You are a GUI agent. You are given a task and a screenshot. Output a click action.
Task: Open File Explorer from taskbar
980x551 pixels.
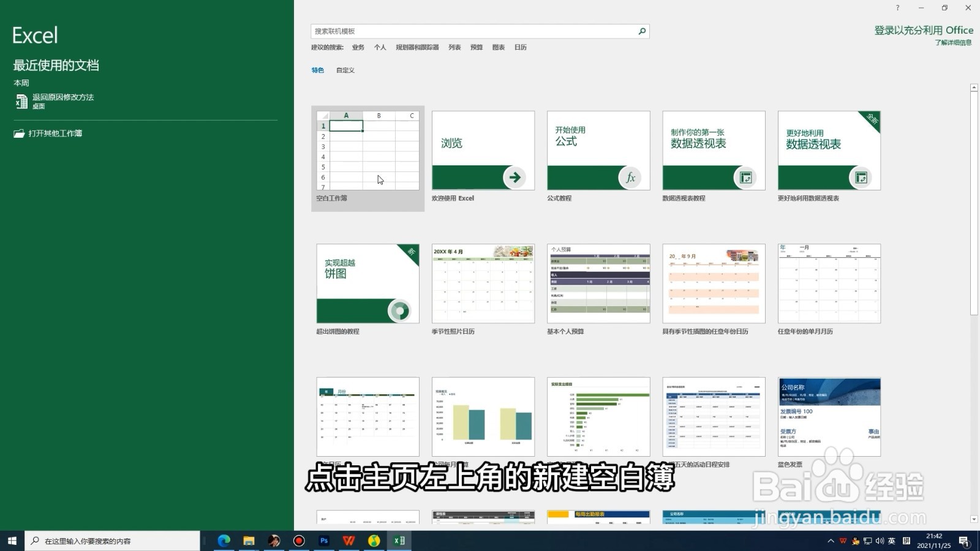click(x=249, y=541)
